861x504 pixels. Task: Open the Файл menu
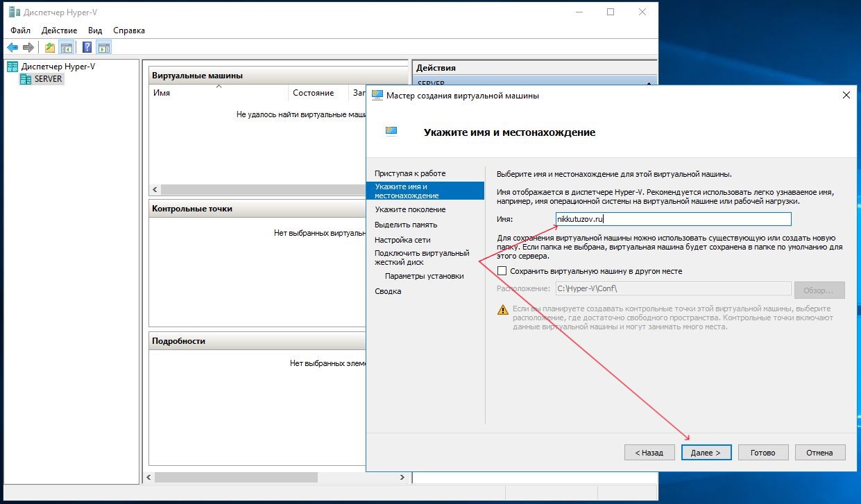point(20,31)
